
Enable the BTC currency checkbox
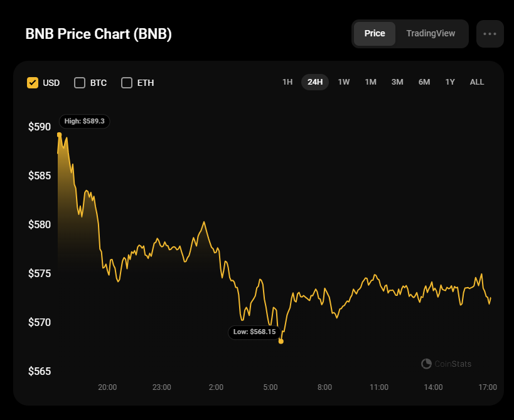[x=80, y=83]
